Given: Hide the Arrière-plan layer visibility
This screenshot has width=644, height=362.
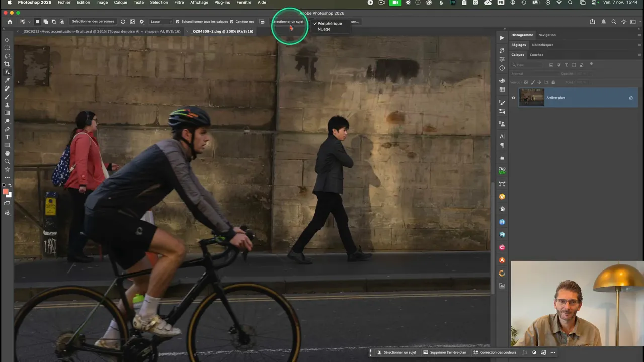Looking at the screenshot, I should coord(514,97).
